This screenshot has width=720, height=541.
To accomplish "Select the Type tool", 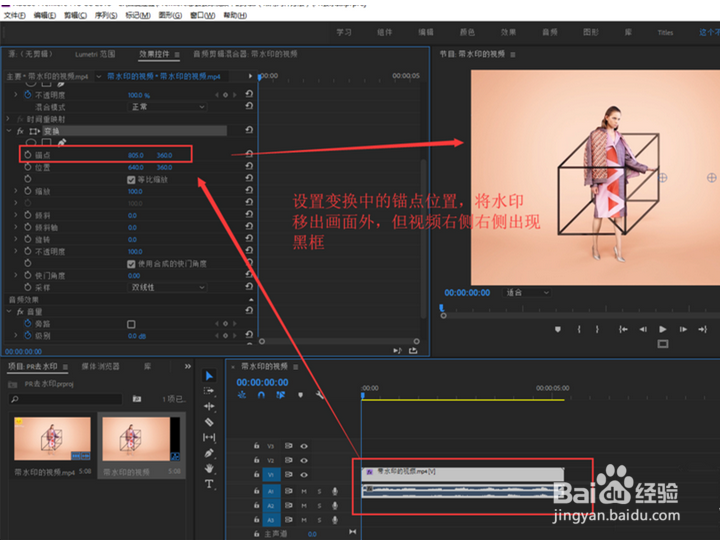I will coord(209,484).
